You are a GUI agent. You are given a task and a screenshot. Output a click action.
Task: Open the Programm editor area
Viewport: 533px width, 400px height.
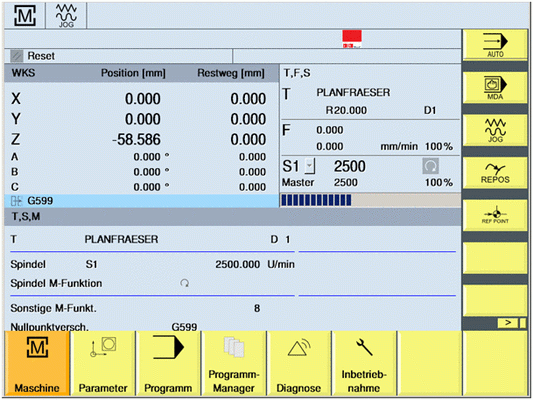[x=168, y=363]
